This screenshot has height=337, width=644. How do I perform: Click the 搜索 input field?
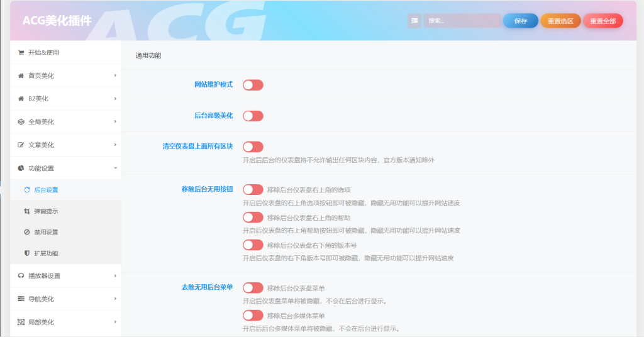click(462, 21)
